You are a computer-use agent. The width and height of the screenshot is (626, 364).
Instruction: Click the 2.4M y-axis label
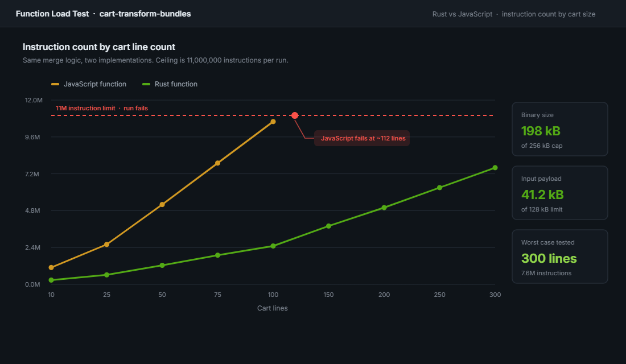coord(33,247)
